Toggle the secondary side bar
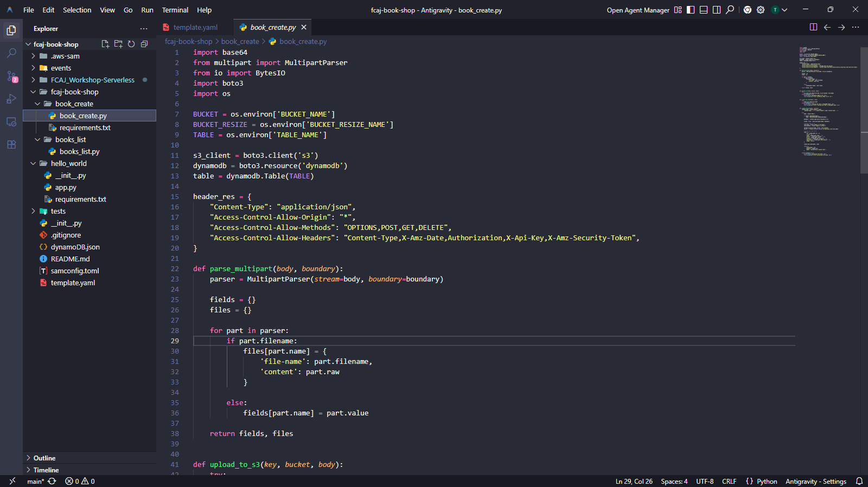 pos(717,10)
